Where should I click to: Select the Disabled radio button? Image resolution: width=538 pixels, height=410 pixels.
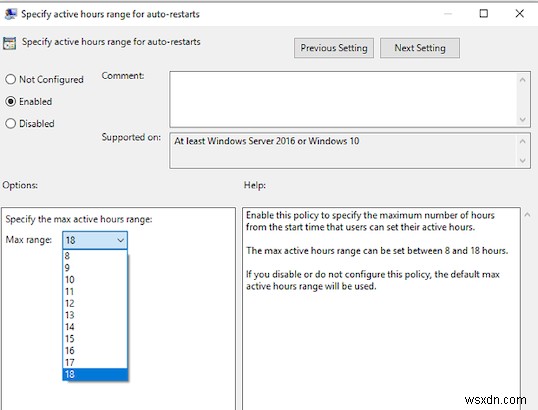11,124
